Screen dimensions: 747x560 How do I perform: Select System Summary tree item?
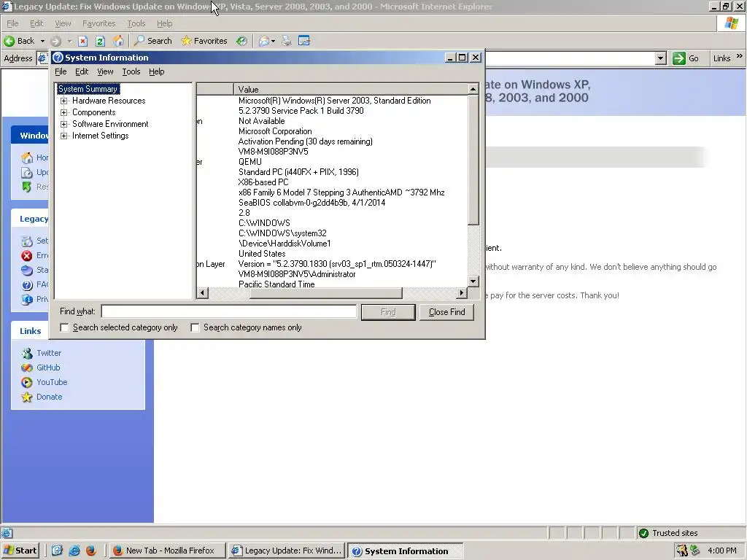click(x=88, y=89)
